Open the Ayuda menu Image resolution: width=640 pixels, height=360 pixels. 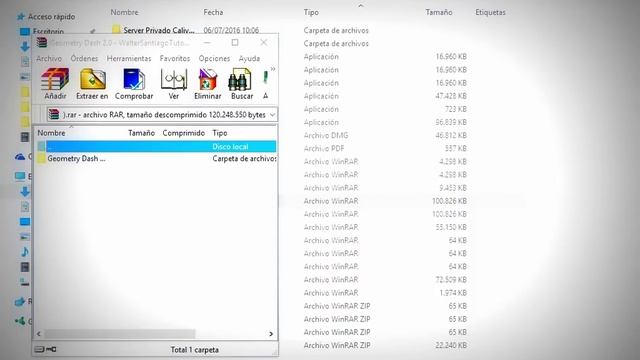pyautogui.click(x=249, y=58)
